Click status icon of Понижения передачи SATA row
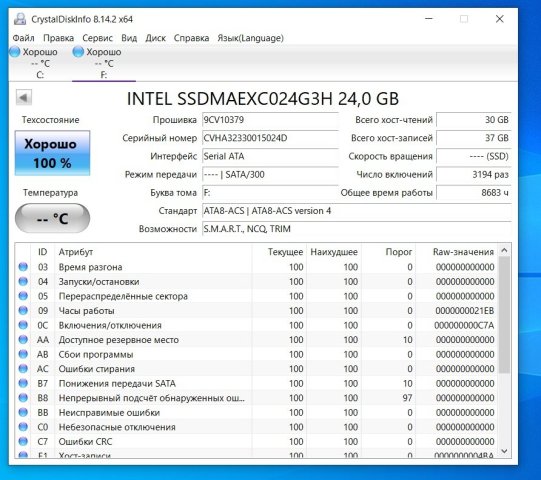The width and height of the screenshot is (541, 480). pyautogui.click(x=23, y=383)
